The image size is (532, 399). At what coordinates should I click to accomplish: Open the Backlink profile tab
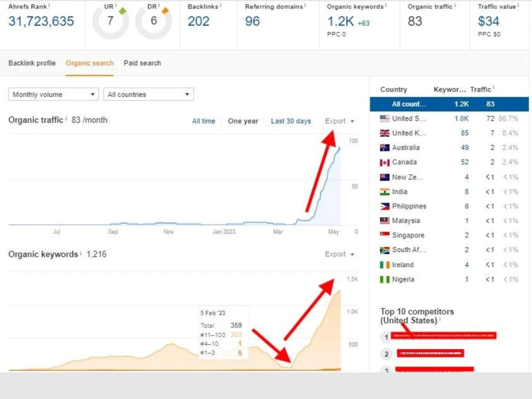click(x=32, y=63)
